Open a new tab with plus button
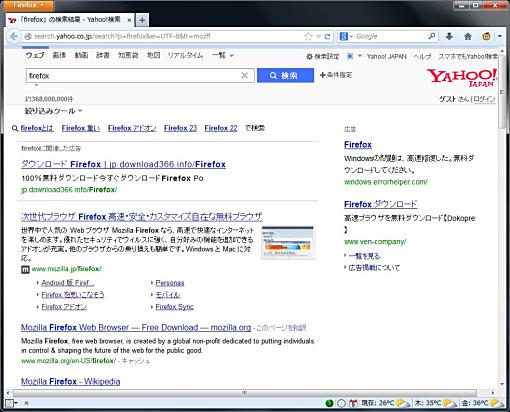This screenshot has height=412, width=510. coord(142,20)
